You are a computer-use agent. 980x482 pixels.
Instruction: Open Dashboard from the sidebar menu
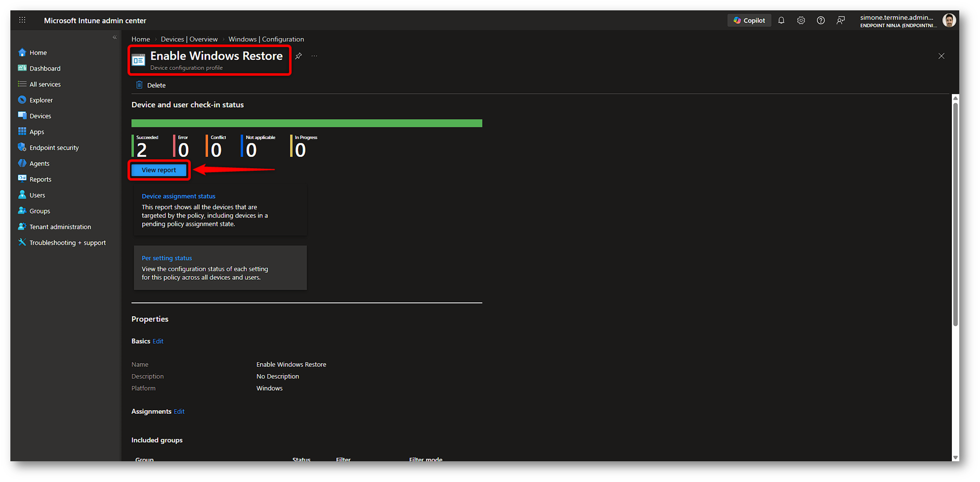(x=45, y=68)
